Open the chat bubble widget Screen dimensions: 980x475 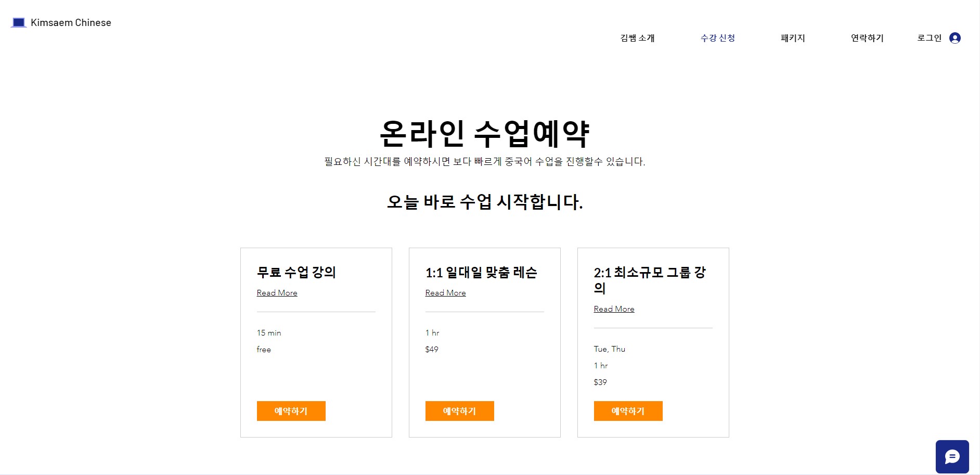coord(952,457)
